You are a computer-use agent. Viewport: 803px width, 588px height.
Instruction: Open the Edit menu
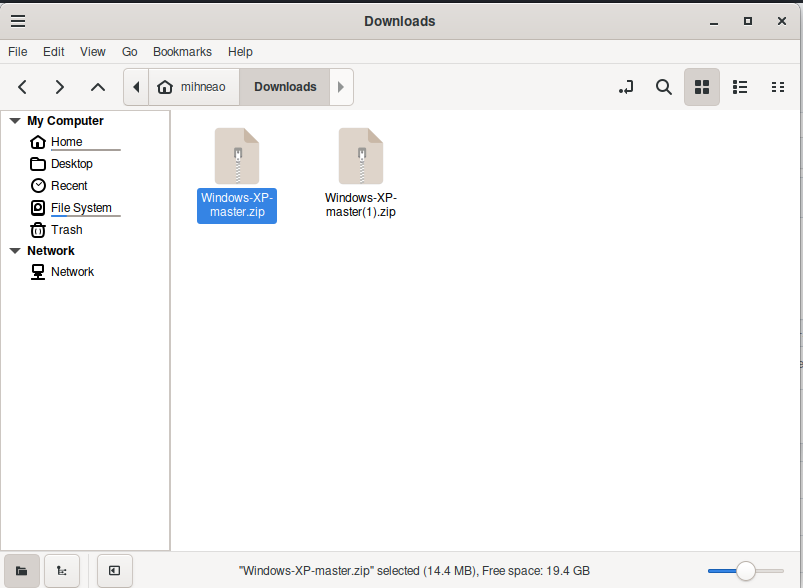54,52
